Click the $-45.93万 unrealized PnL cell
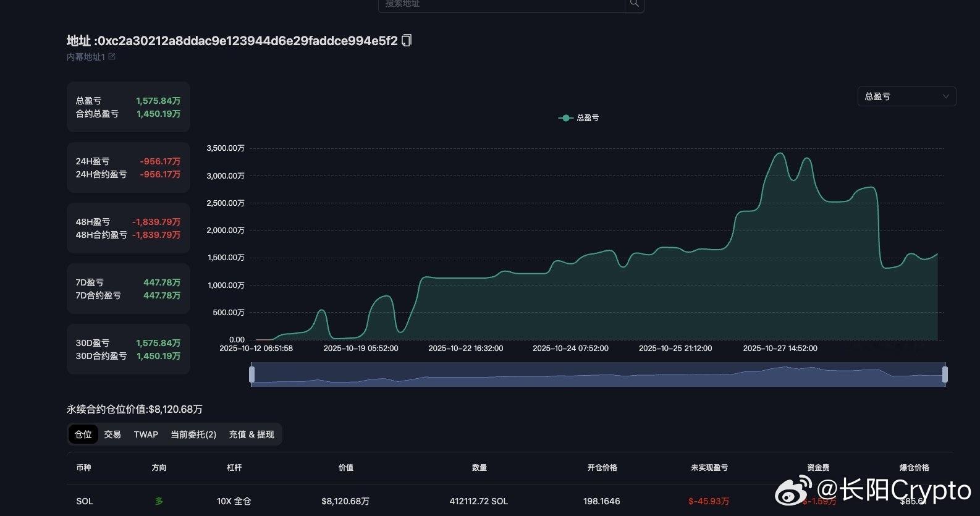Image resolution: width=980 pixels, height=516 pixels. coord(709,501)
